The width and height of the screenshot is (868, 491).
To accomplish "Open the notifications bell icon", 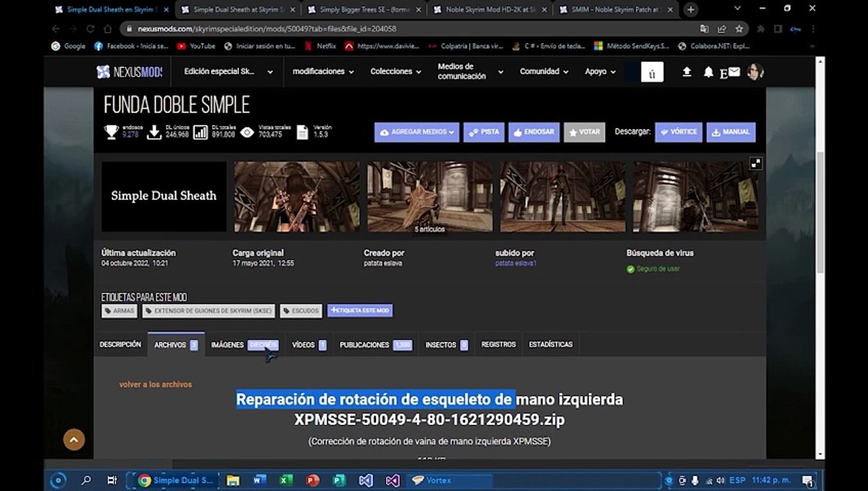I will click(708, 72).
